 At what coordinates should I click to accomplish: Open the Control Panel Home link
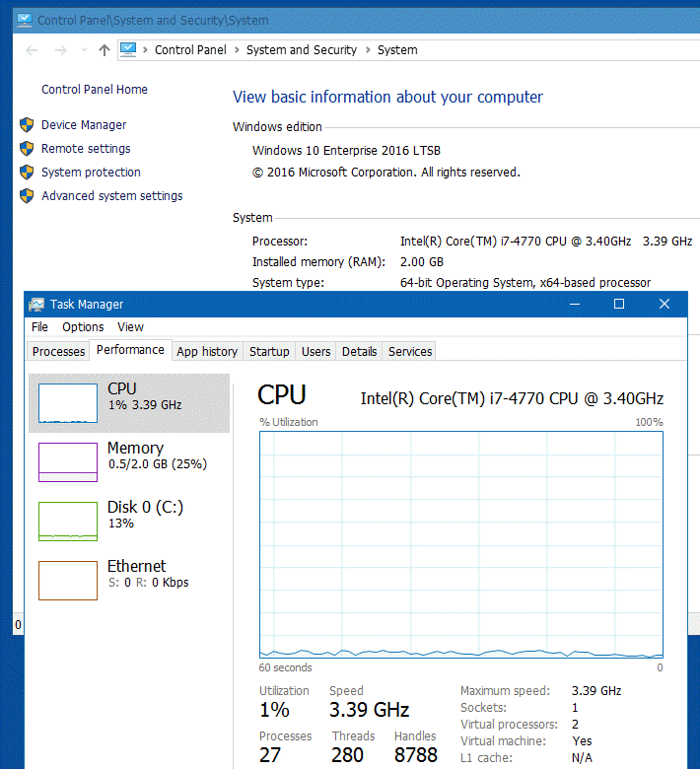tap(95, 90)
